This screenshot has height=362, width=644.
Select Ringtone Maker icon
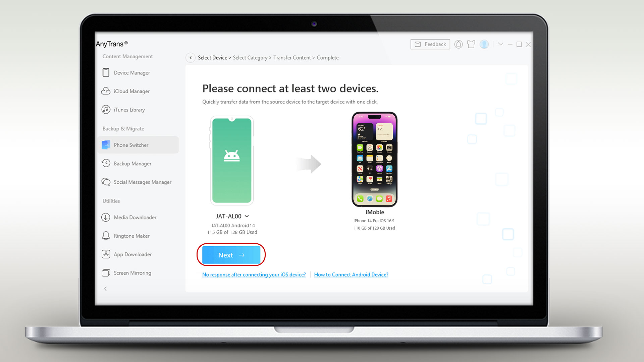click(106, 236)
